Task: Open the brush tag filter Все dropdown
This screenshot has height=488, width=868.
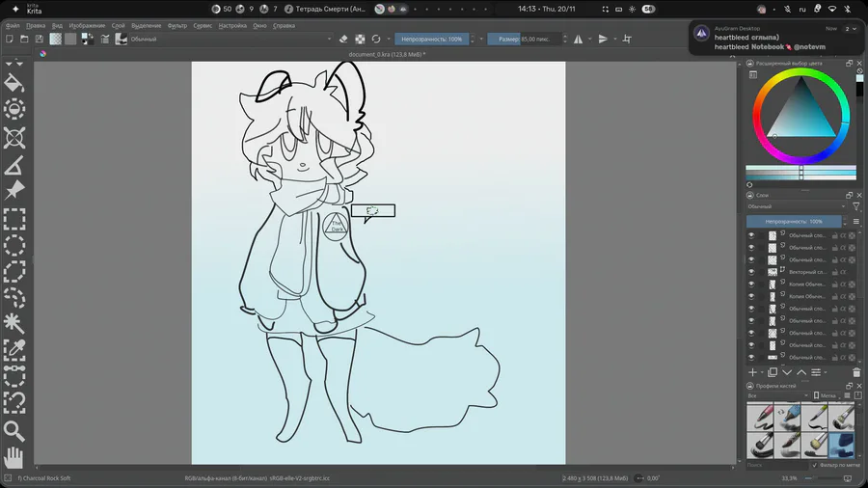Action: pos(777,395)
